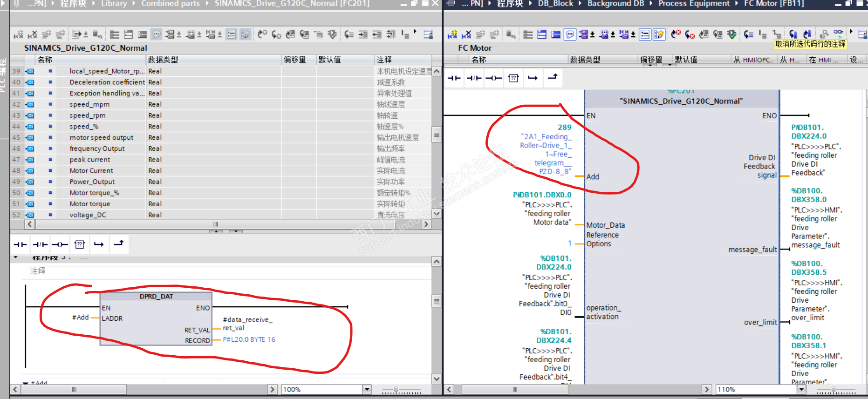Insert network icon in FB11 toolbar

(x=452, y=34)
